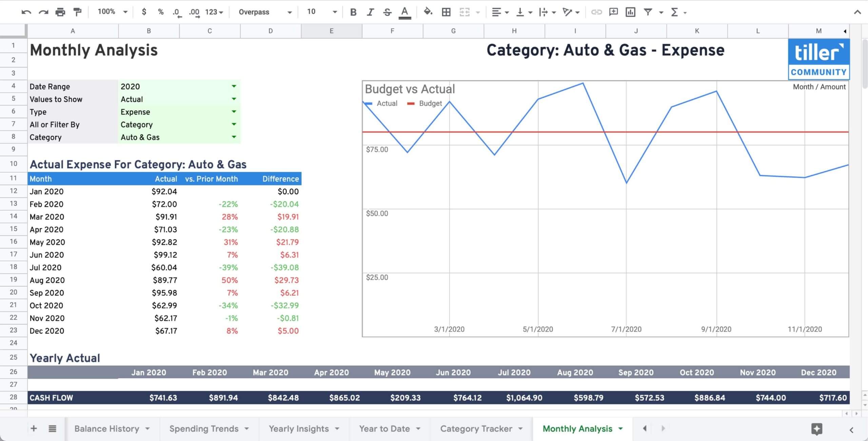The height and width of the screenshot is (441, 868).
Task: Open the font size 10 dropdown
Action: tap(322, 12)
